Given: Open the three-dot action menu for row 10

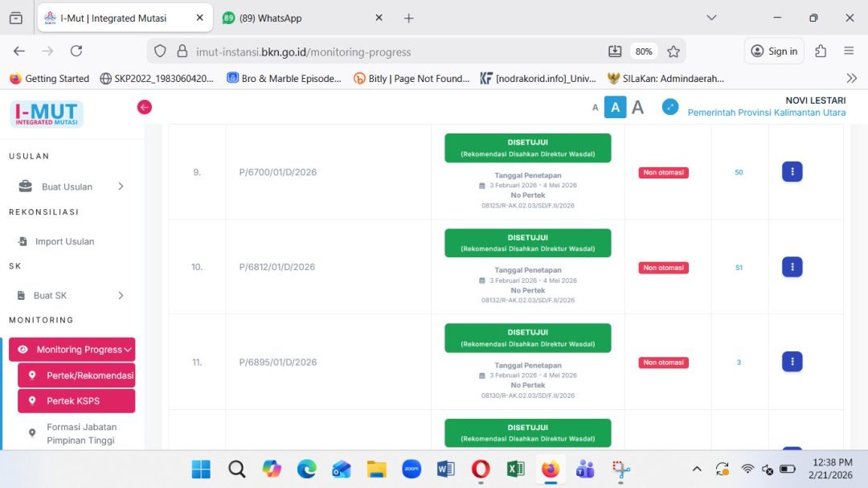Looking at the screenshot, I should [792, 267].
